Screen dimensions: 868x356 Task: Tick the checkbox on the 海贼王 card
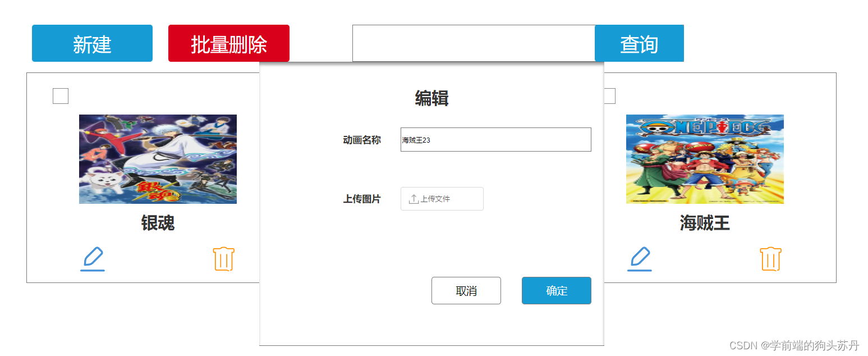click(x=609, y=96)
